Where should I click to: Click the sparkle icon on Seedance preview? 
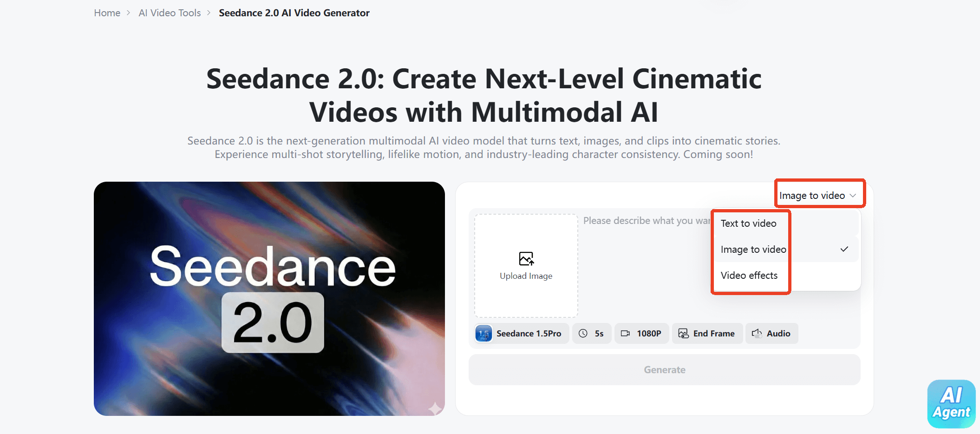click(435, 408)
